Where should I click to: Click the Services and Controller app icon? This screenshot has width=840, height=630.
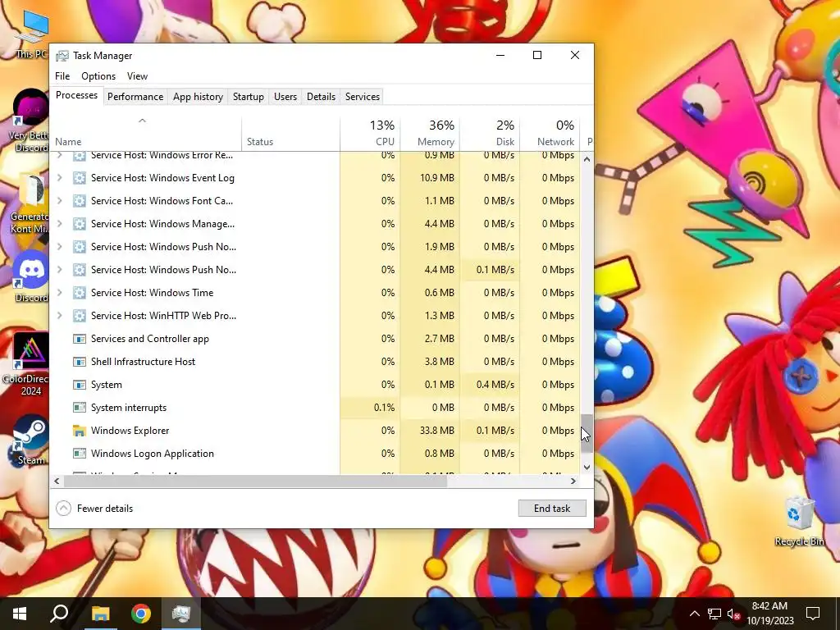tap(80, 339)
